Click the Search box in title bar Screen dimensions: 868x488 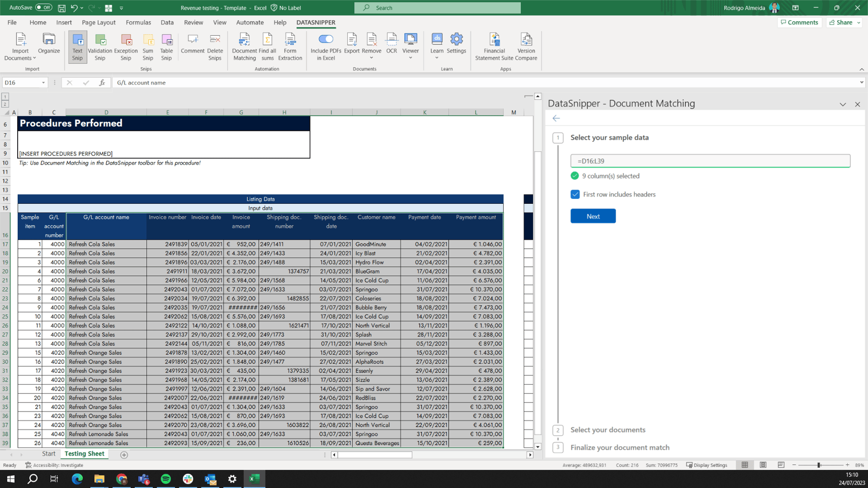pyautogui.click(x=437, y=8)
